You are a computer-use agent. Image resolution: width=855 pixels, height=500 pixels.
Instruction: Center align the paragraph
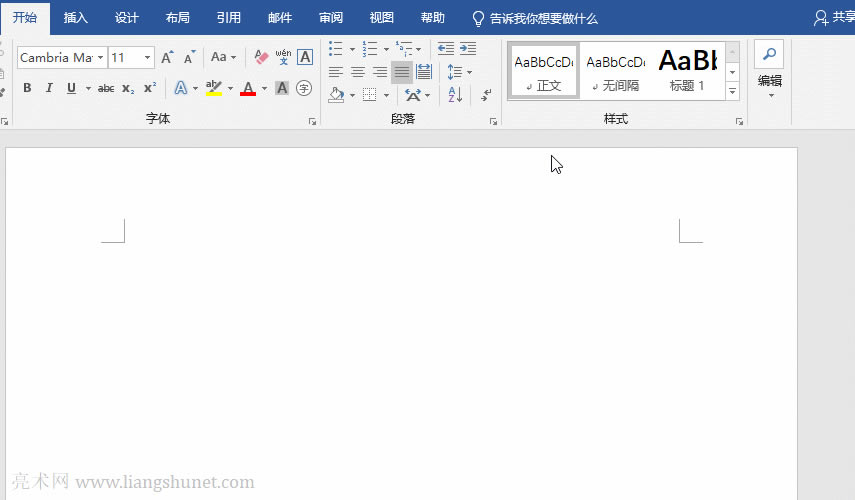357,72
